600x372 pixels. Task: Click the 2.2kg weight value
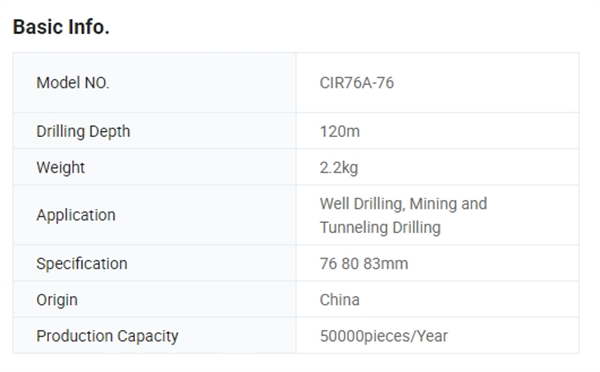tap(339, 168)
